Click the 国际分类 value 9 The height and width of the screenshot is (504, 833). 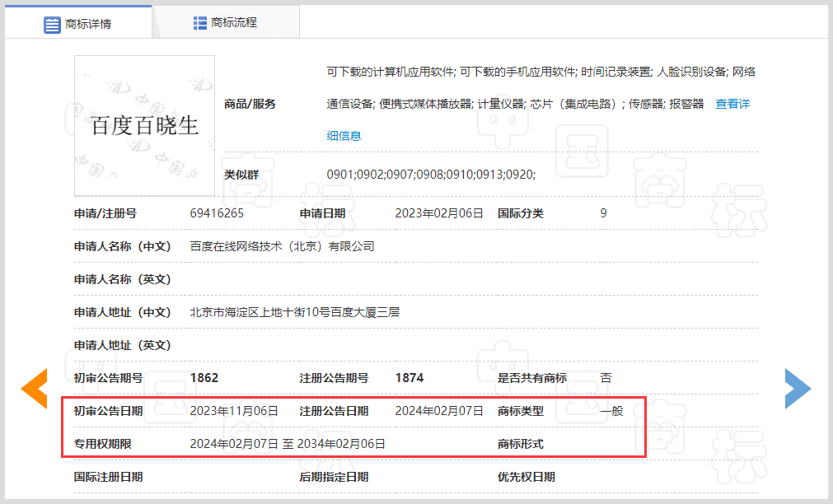tap(603, 213)
